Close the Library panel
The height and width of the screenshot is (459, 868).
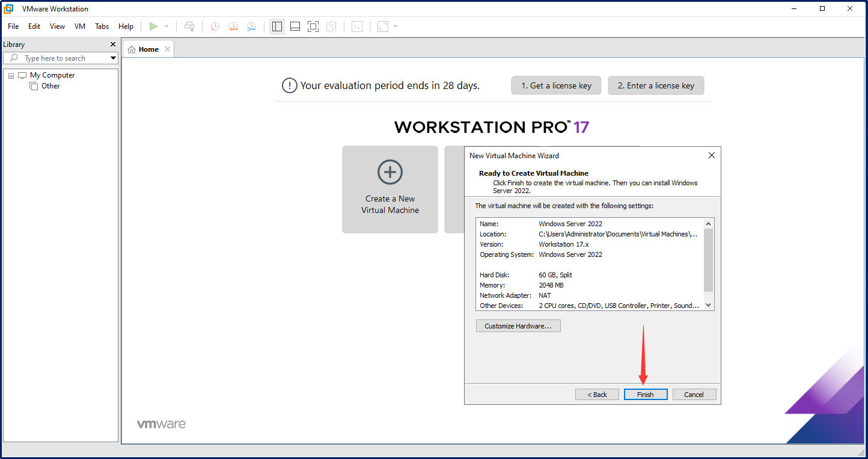113,45
